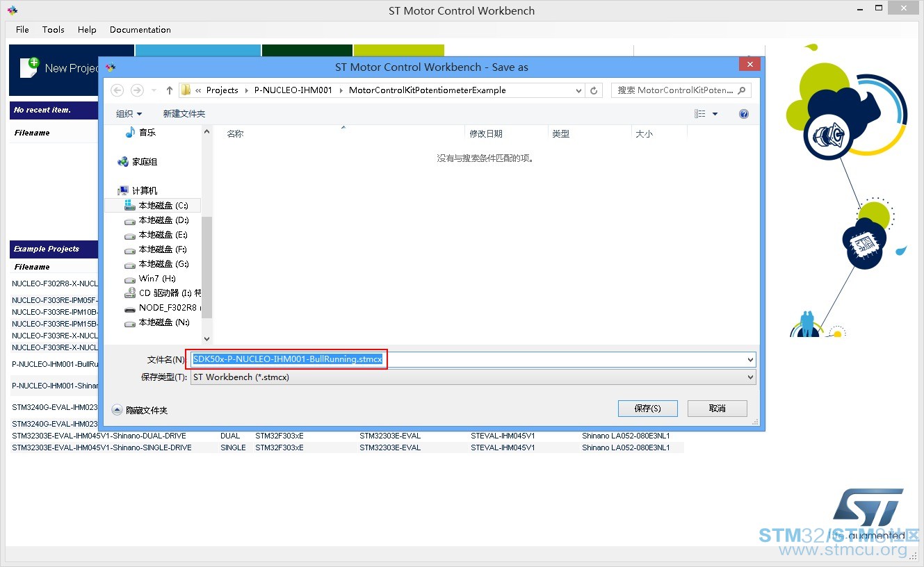Select the P-NUCLEO-IHM001-Shina example project
Viewport: 924px width, 567px height.
tap(55, 386)
